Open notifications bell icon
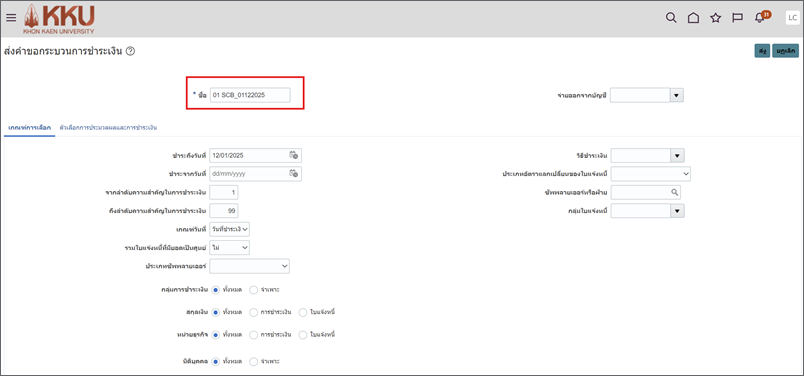804x376 pixels. click(760, 18)
